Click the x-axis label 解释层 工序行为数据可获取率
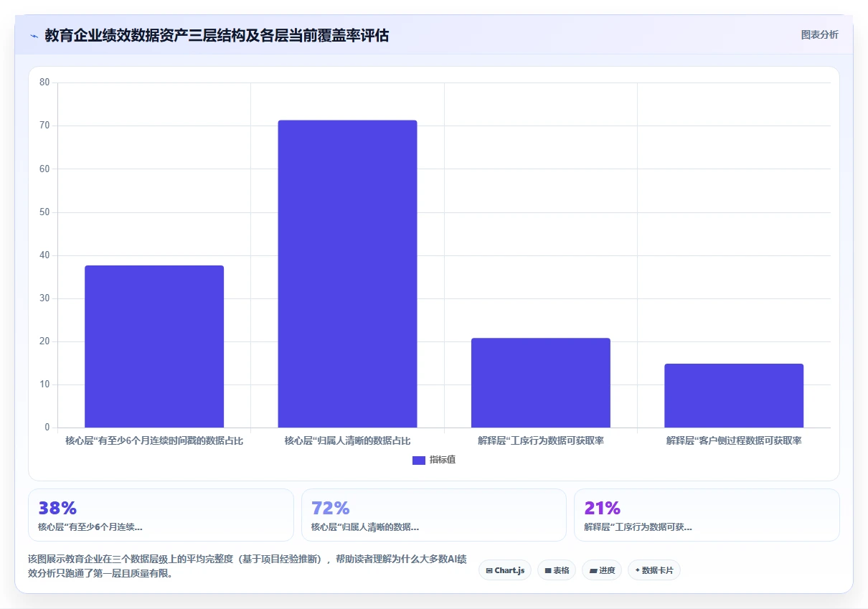The height and width of the screenshot is (609, 868). coord(541,440)
